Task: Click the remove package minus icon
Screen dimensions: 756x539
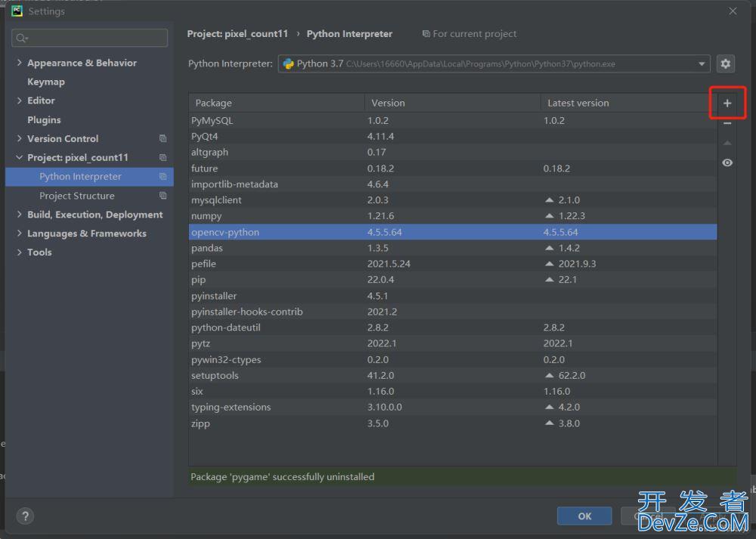Action: [x=727, y=123]
